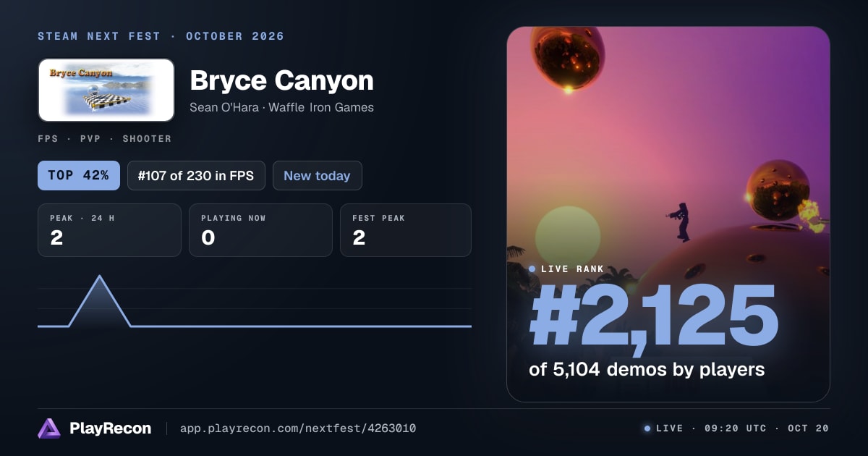The image size is (868, 456).
Task: Click the SHOOTER genre tag
Action: point(147,138)
